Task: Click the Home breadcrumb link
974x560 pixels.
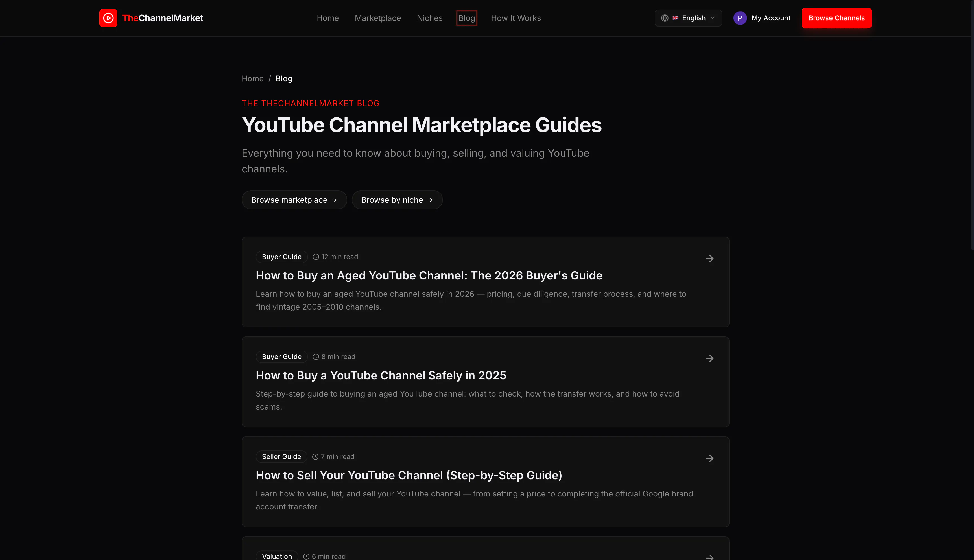Action: (253, 78)
